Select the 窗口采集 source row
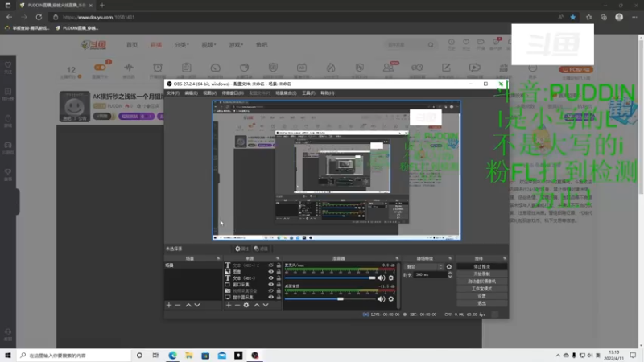The width and height of the screenshot is (644, 362). point(253,285)
